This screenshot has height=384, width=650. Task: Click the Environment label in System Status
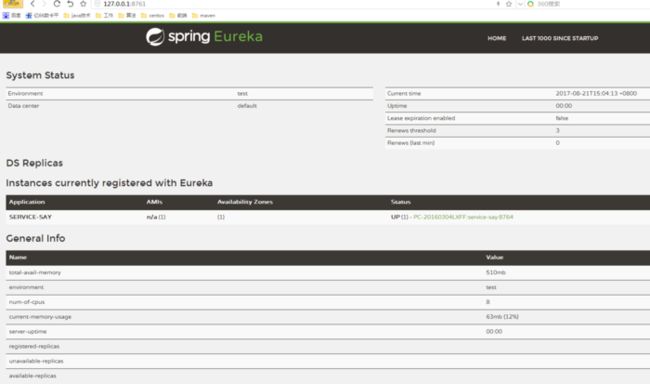tap(25, 94)
